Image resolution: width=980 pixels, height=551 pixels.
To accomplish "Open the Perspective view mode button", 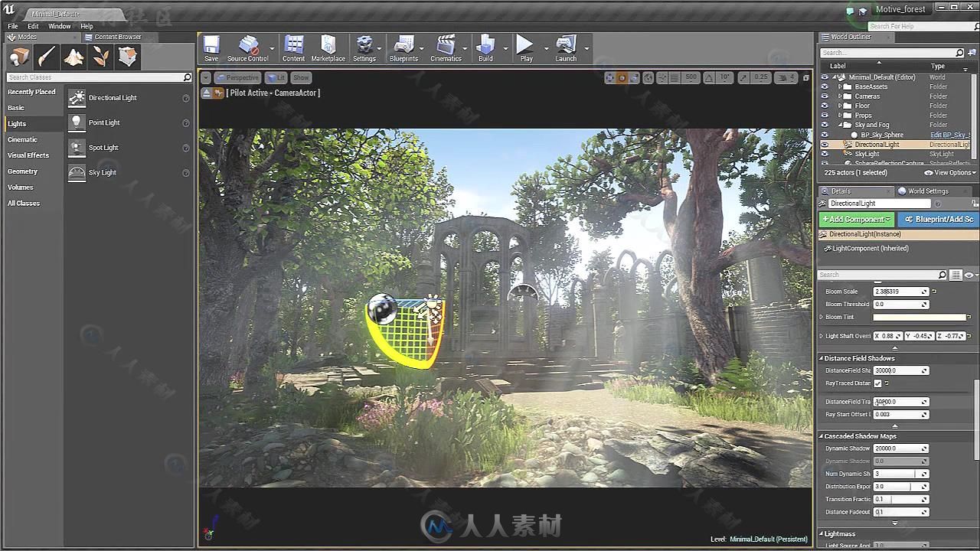I will click(237, 77).
